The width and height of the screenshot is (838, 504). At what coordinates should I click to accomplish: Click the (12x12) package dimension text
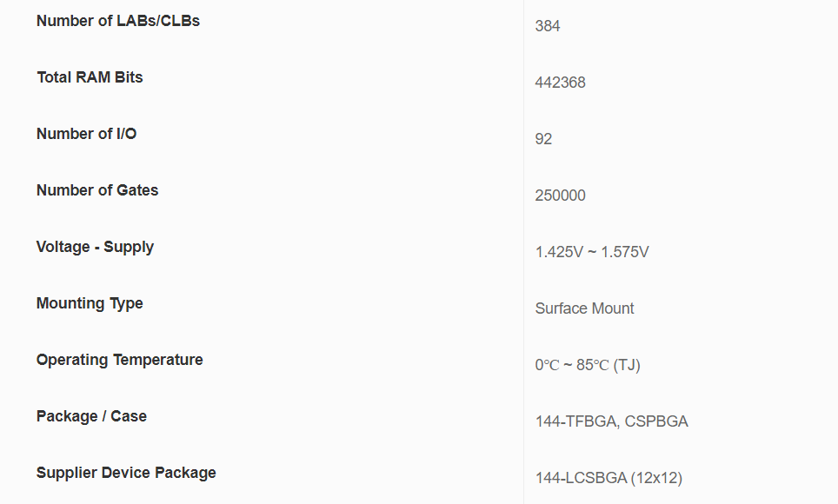[656, 478]
